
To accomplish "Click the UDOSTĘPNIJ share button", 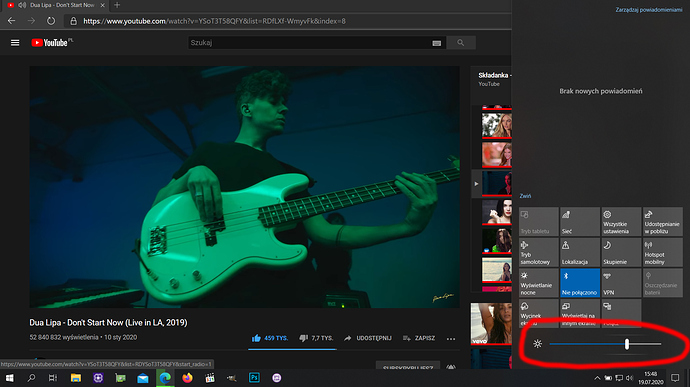I will [x=367, y=338].
